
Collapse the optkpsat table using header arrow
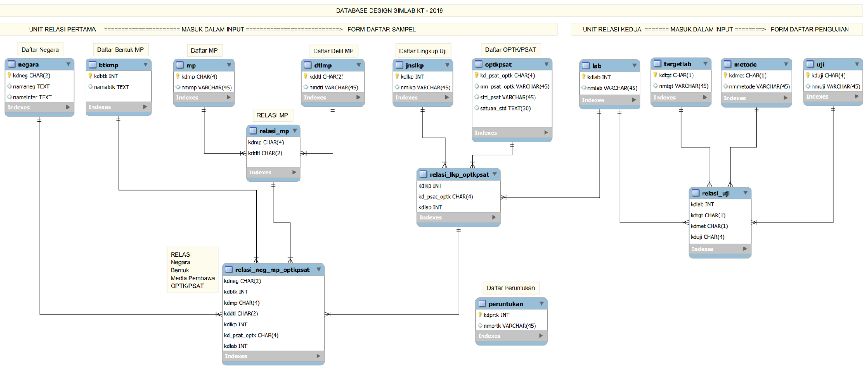tap(546, 64)
